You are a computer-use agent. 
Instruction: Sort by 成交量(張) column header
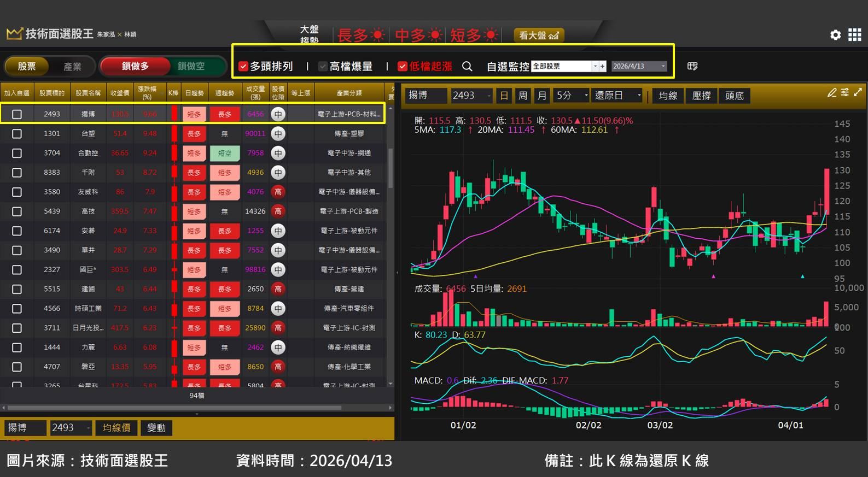pos(255,92)
